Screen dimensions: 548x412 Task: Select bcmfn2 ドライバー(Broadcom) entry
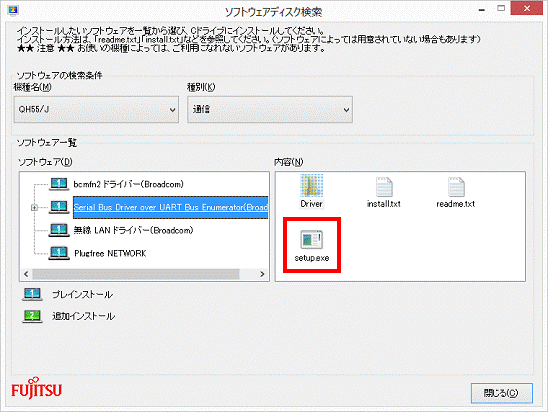[129, 184]
